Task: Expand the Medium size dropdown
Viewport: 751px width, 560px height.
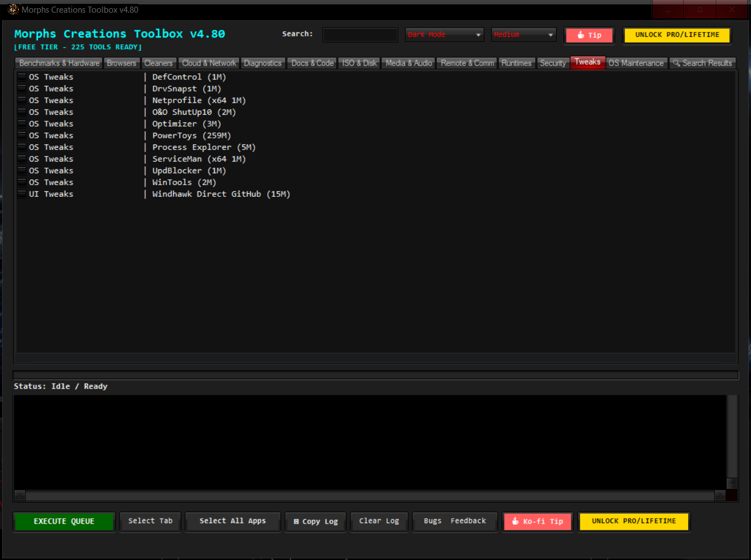Action: [523, 35]
